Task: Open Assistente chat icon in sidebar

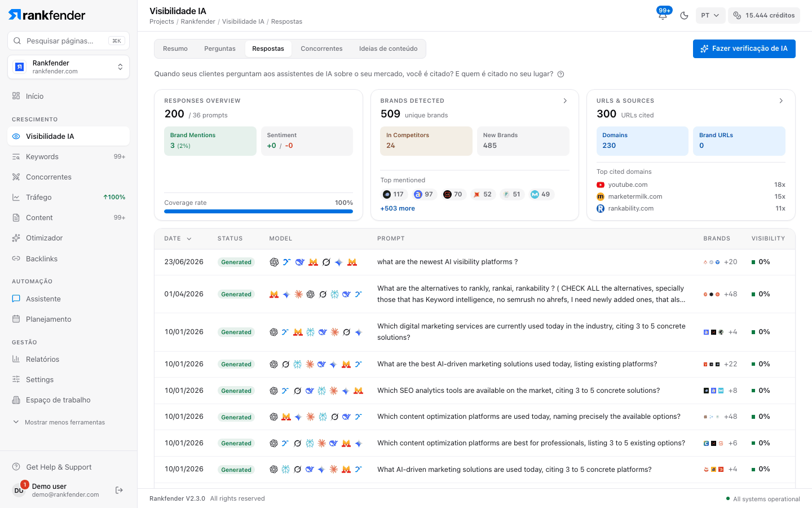Action: coord(16,299)
